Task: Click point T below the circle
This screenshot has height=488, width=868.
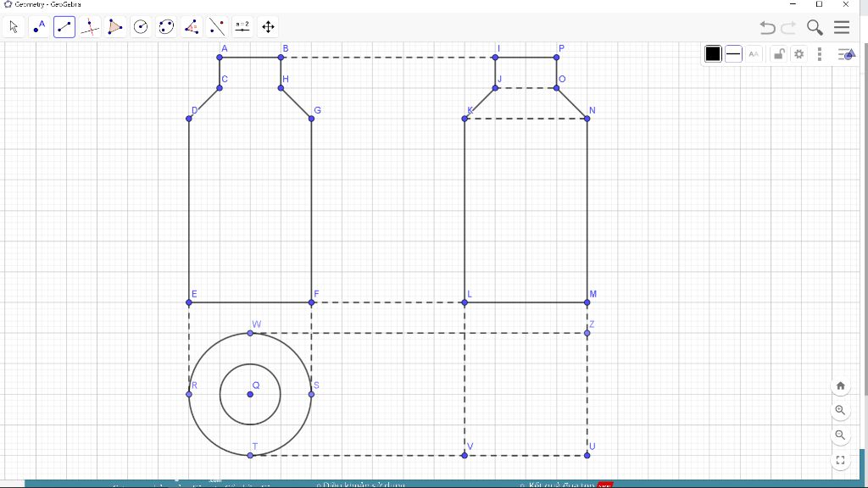Action: [250, 455]
